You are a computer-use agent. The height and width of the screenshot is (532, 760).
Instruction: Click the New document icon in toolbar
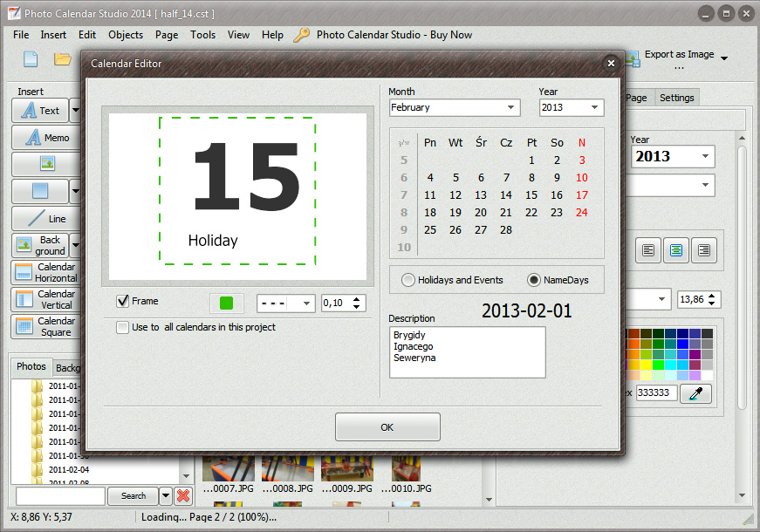coord(31,59)
